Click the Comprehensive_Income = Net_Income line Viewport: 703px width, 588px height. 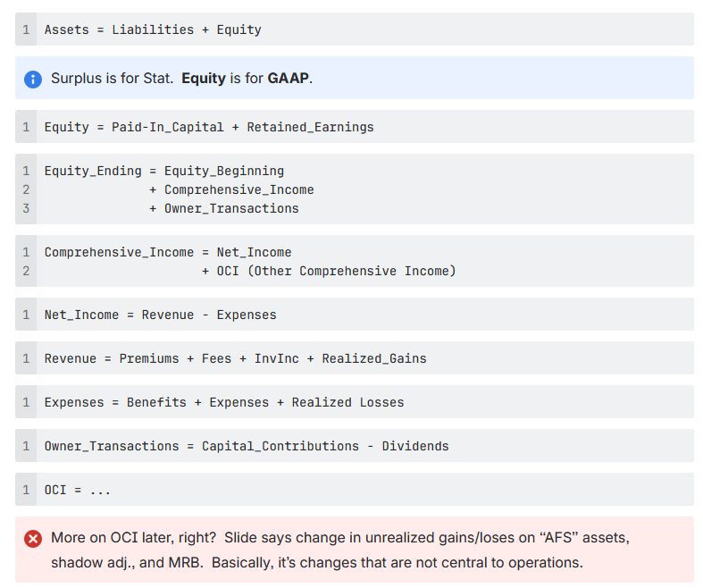point(168,252)
